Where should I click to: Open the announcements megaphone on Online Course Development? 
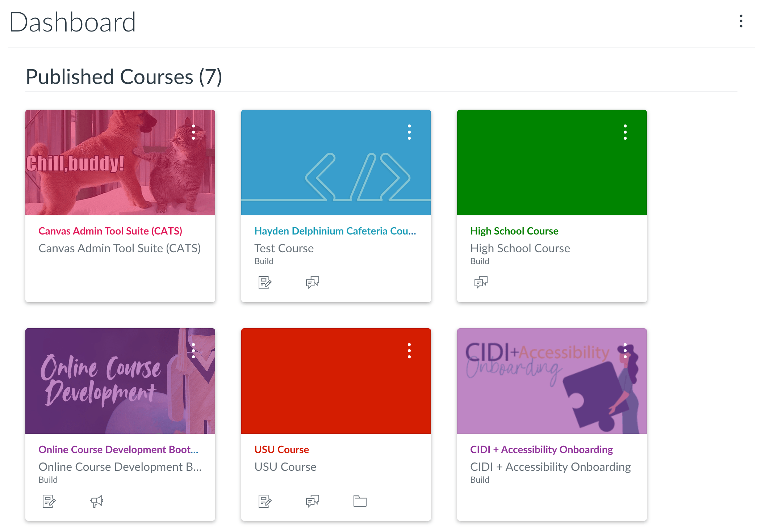(96, 502)
